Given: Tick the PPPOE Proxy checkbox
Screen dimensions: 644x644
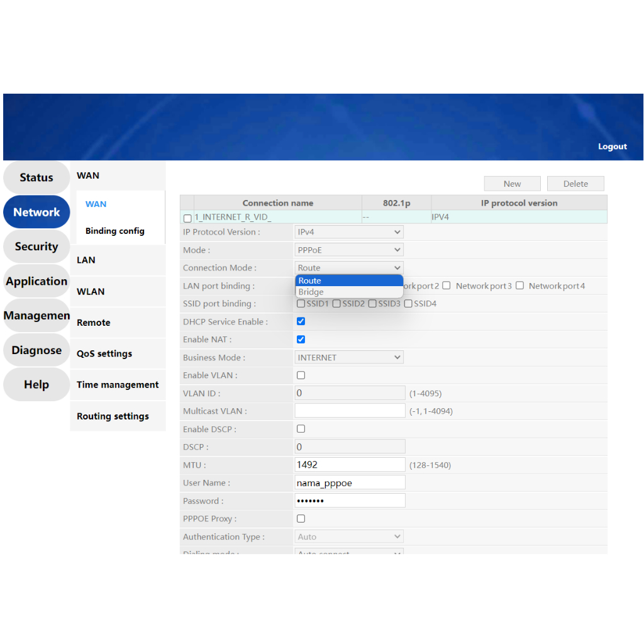Looking at the screenshot, I should [301, 519].
